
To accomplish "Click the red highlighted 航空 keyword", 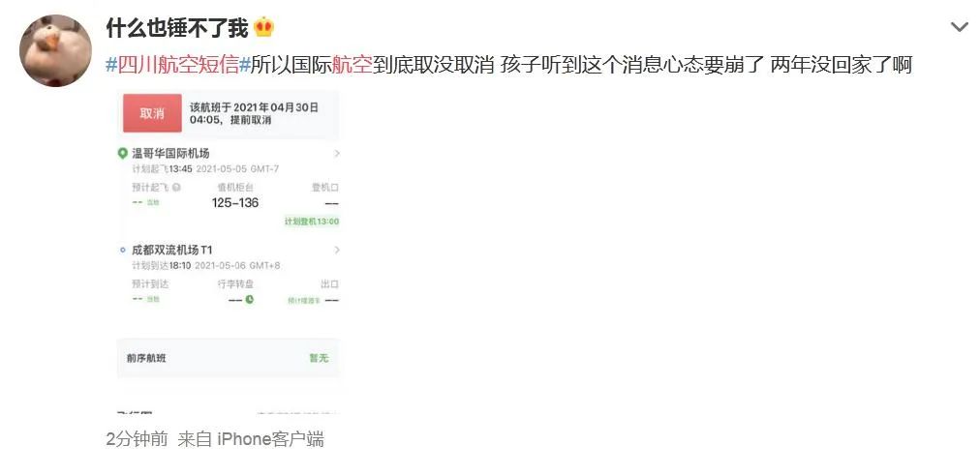I will click(352, 64).
